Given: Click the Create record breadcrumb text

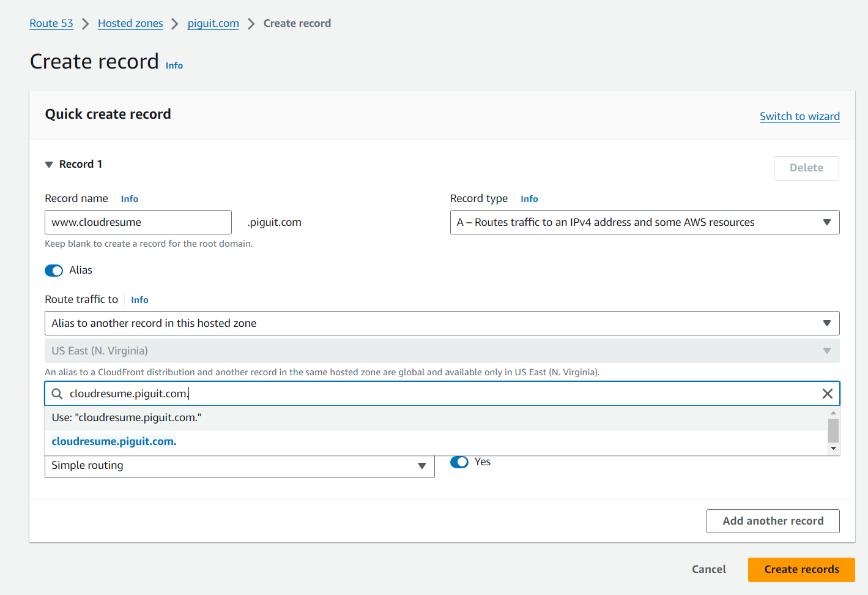Looking at the screenshot, I should point(297,23).
